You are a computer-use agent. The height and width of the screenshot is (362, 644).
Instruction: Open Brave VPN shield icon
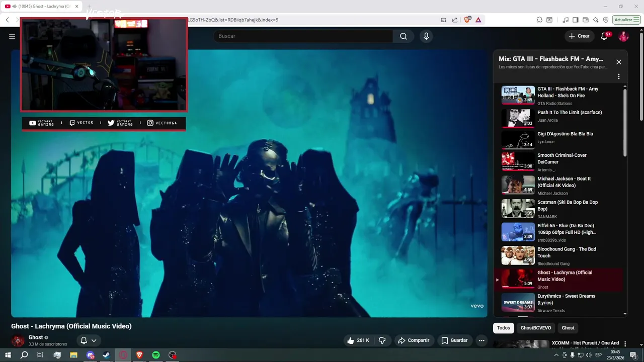[606, 20]
